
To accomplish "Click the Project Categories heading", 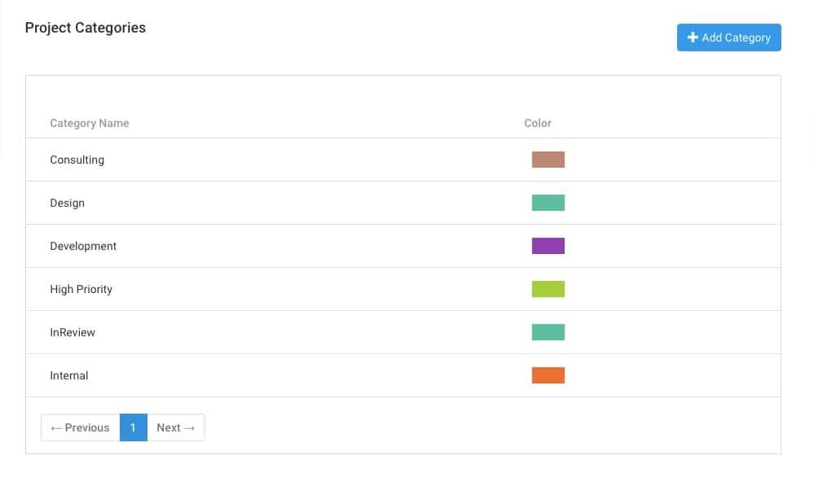I will (x=85, y=27).
